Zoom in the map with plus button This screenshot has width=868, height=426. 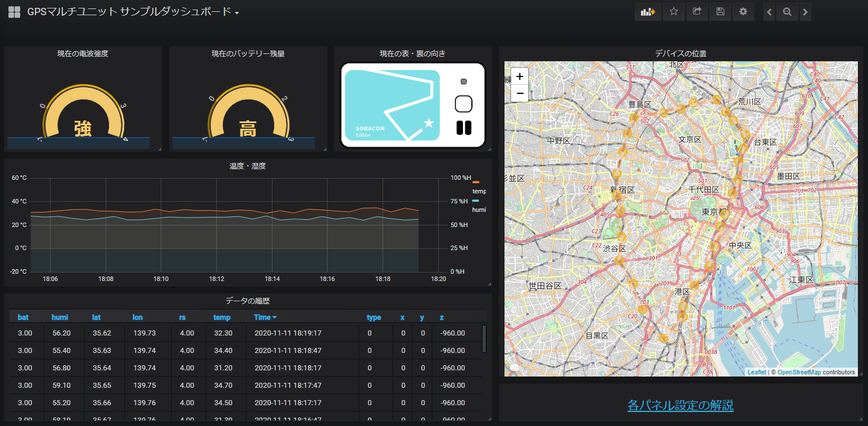coord(520,76)
